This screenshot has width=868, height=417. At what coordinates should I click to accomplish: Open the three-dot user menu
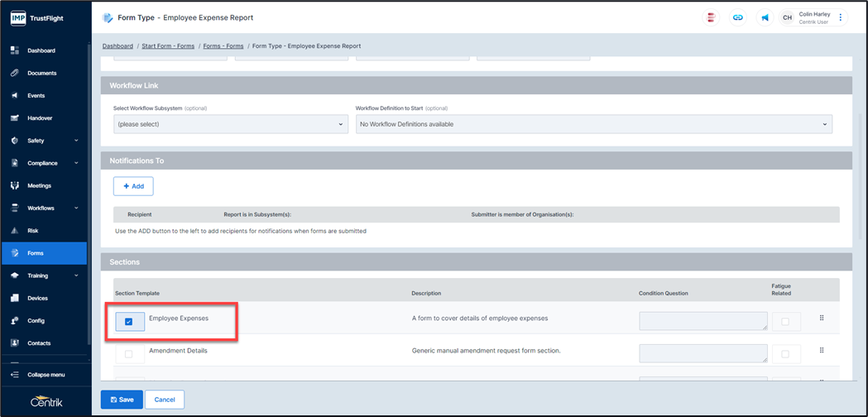point(841,17)
